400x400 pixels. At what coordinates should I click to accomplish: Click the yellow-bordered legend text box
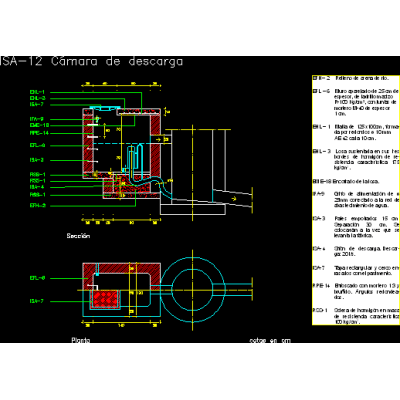point(356,200)
